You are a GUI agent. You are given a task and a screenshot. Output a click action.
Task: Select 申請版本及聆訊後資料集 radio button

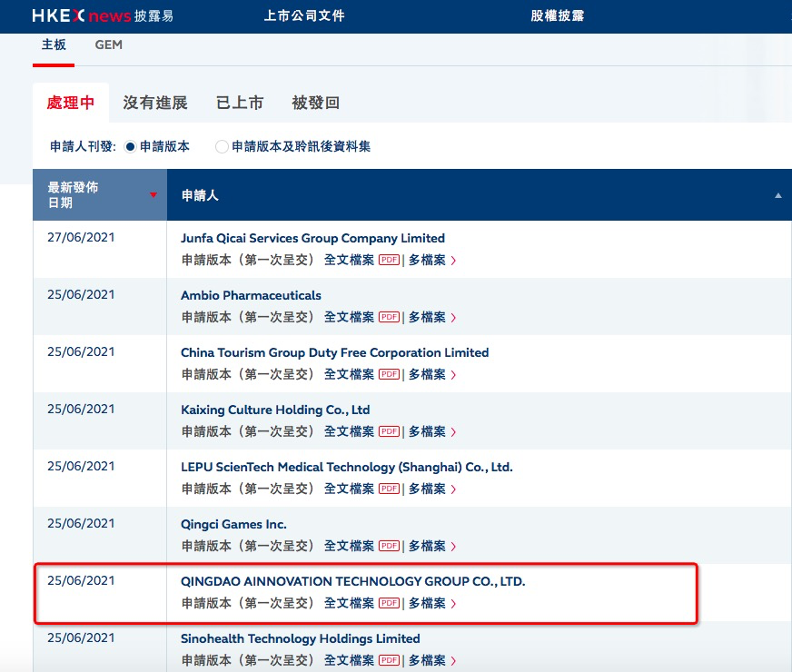pyautogui.click(x=222, y=146)
